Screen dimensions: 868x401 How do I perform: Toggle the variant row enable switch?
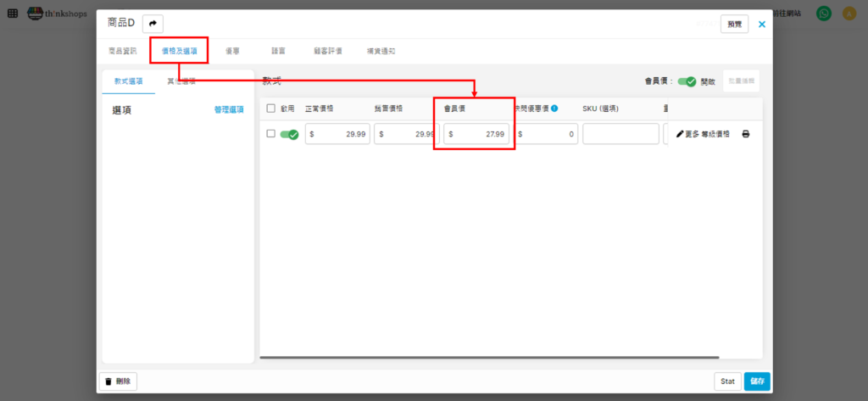289,134
